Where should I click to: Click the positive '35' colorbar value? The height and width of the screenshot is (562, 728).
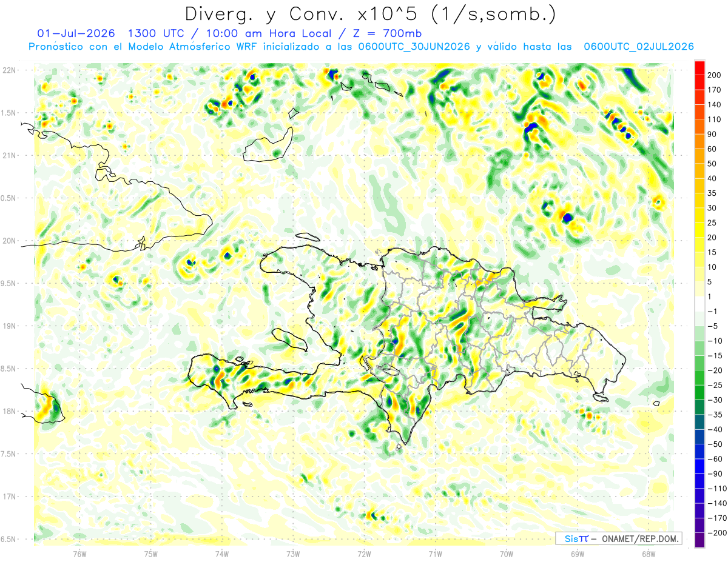[x=713, y=193]
